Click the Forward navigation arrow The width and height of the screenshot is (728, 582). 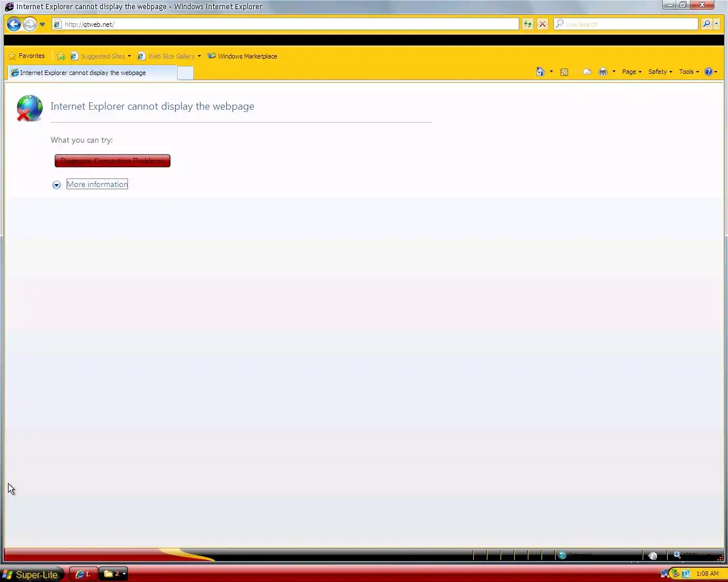pyautogui.click(x=30, y=24)
